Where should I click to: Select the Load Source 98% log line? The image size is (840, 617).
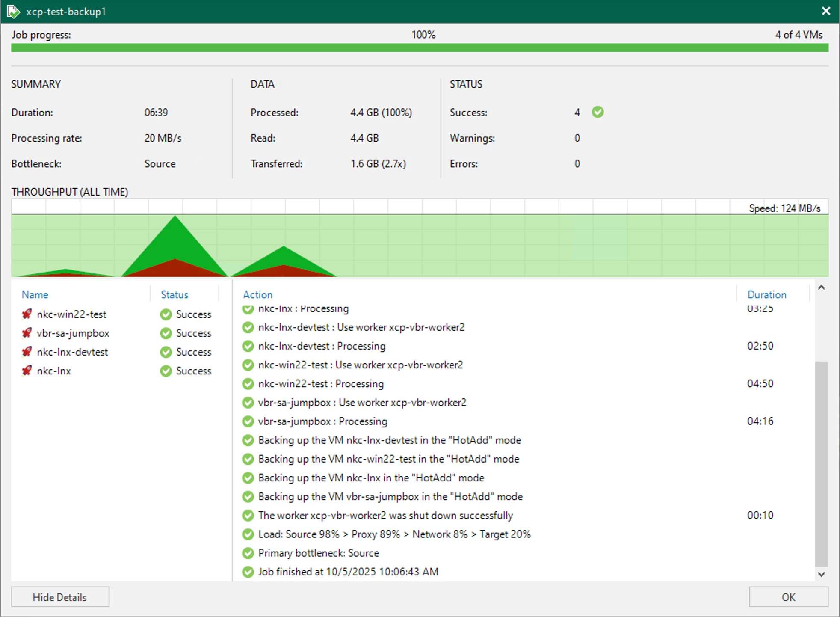[x=394, y=534]
